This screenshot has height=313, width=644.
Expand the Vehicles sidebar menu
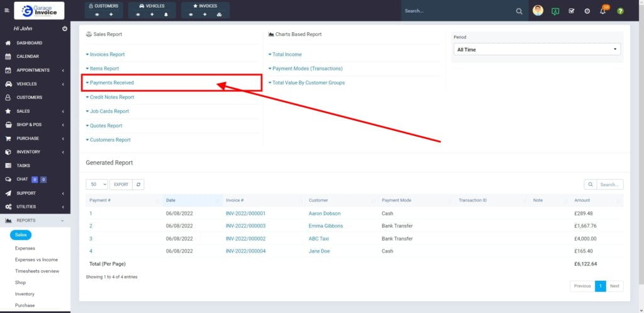point(35,84)
